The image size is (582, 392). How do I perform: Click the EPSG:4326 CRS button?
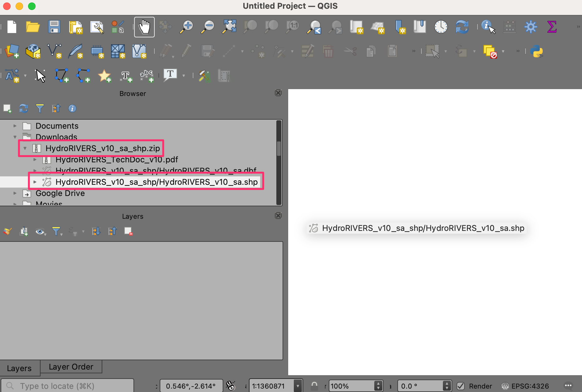(x=525, y=386)
